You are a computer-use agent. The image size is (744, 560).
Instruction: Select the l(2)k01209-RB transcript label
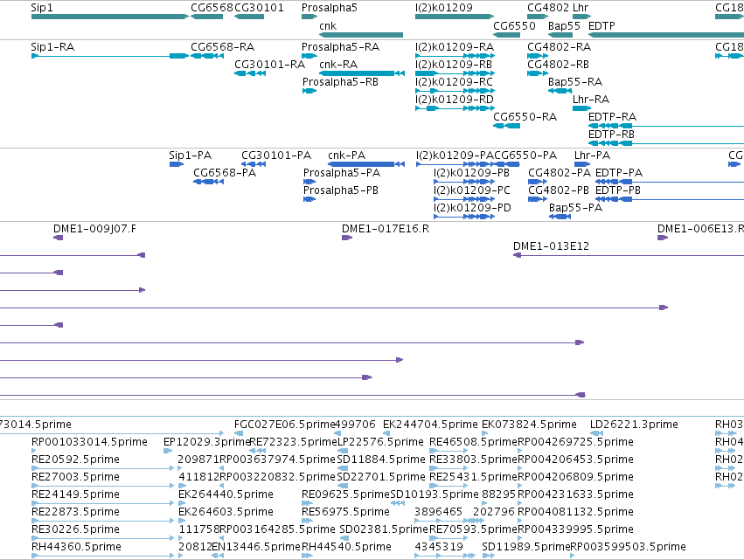click(x=454, y=65)
